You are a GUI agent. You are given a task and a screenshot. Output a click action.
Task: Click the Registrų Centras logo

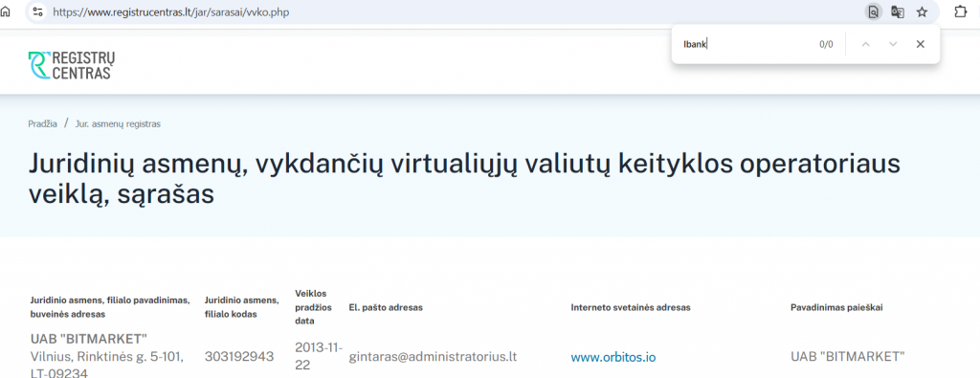(72, 65)
